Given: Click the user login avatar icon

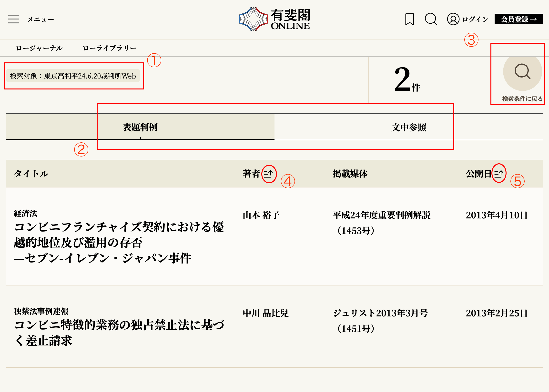Looking at the screenshot, I should (x=453, y=19).
